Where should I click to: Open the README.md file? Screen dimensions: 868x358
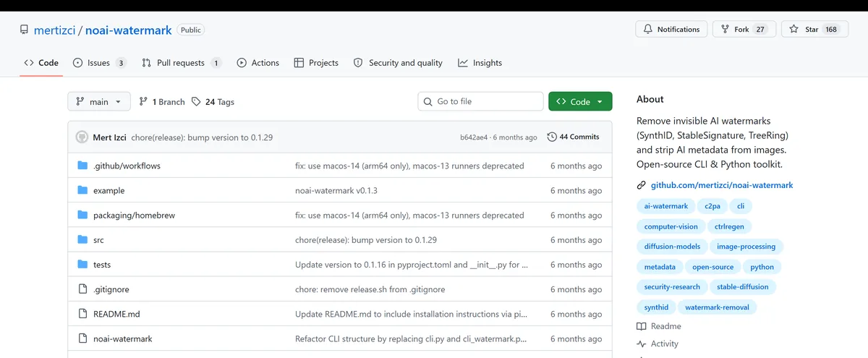tap(116, 314)
